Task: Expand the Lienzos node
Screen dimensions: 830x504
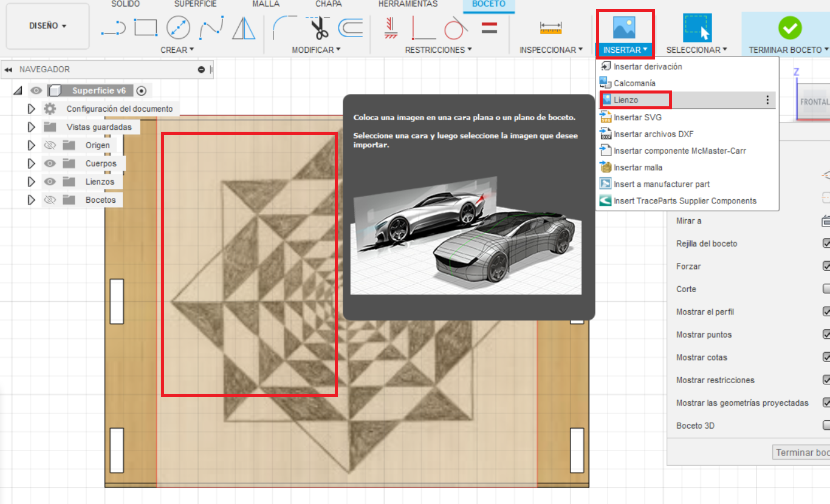Action: (x=32, y=182)
